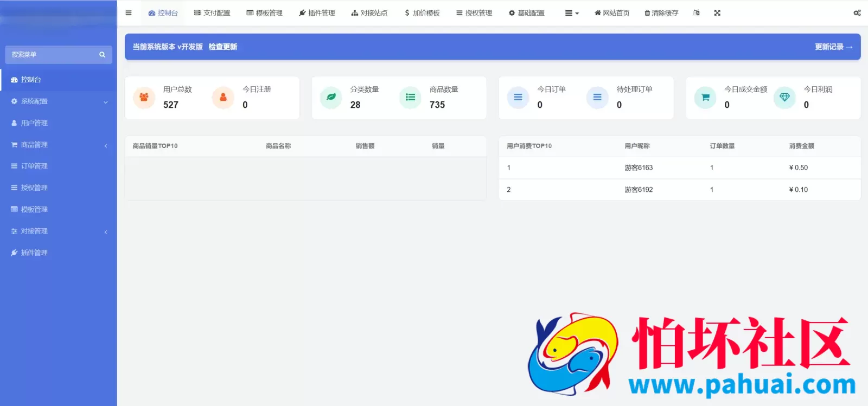Viewport: 868px width, 406px height.
Task: Go to 网站首页 link
Action: click(x=612, y=13)
